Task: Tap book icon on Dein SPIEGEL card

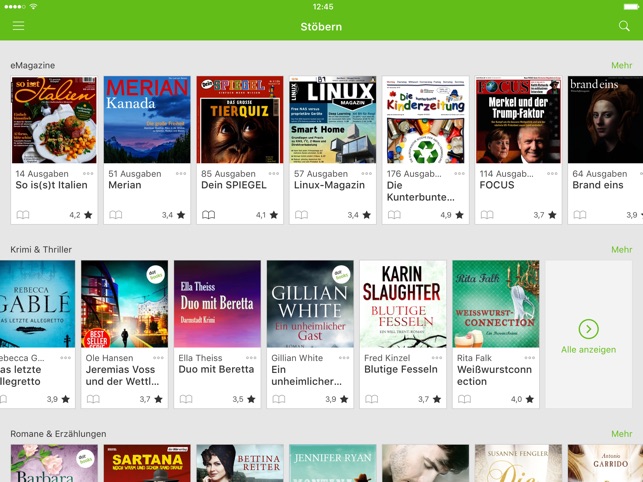Action: [208, 215]
